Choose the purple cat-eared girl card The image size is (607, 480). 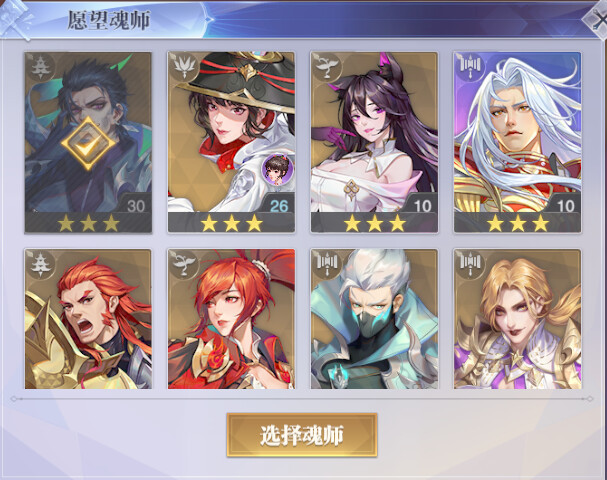374,142
